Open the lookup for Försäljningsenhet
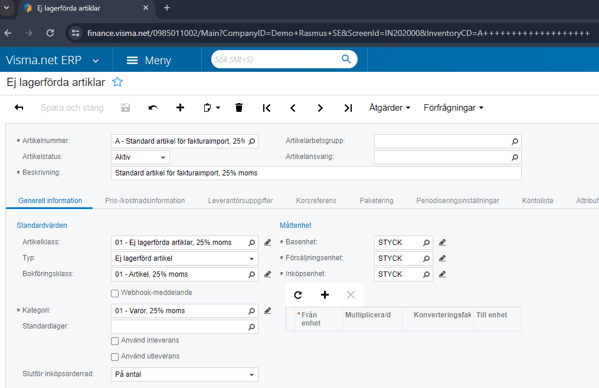This screenshot has width=599, height=388. click(426, 259)
